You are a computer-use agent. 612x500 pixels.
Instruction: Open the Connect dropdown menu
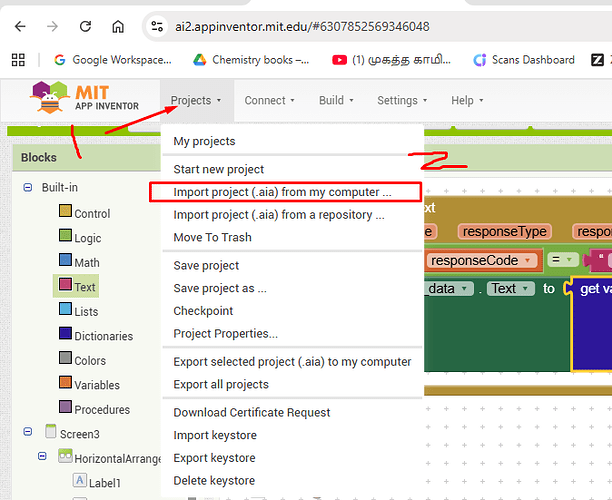coord(270,100)
